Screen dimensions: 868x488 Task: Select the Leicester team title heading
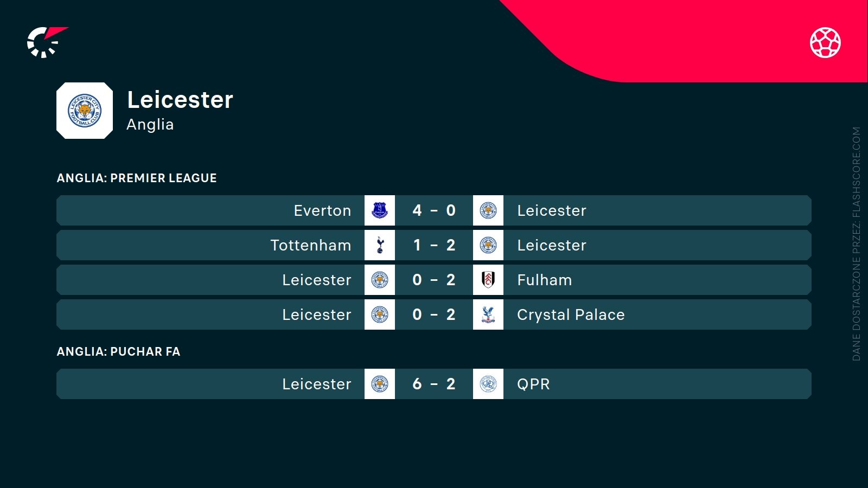pos(180,100)
